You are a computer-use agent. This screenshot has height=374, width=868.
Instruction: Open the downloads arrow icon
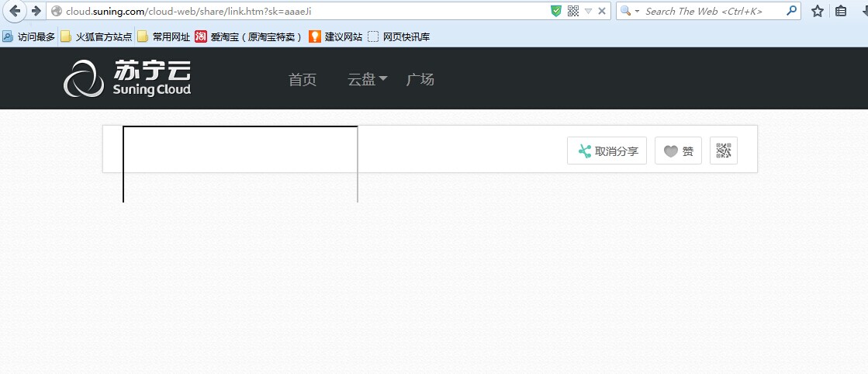863,11
